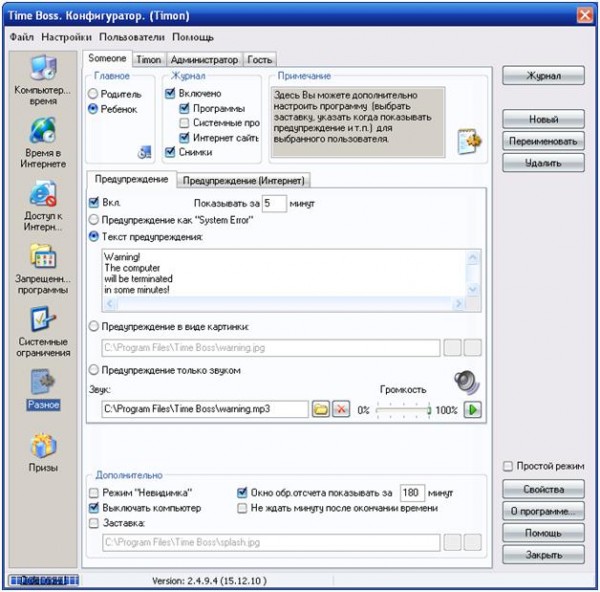Viewport: 600px width, 592px height.
Task: Close the Time Boss window
Action: pos(585,15)
